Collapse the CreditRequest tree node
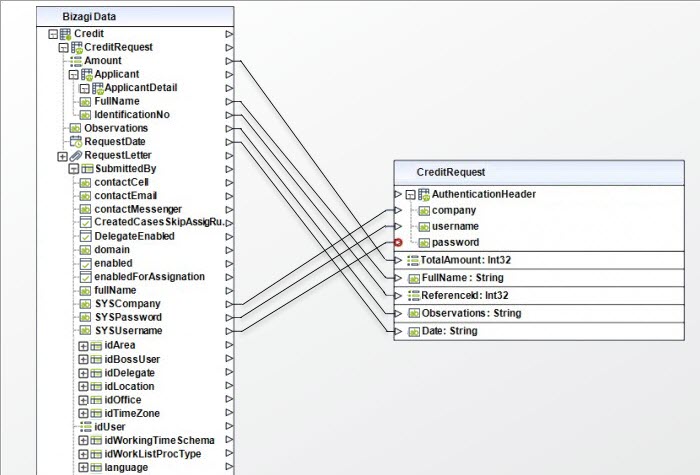 (63, 47)
